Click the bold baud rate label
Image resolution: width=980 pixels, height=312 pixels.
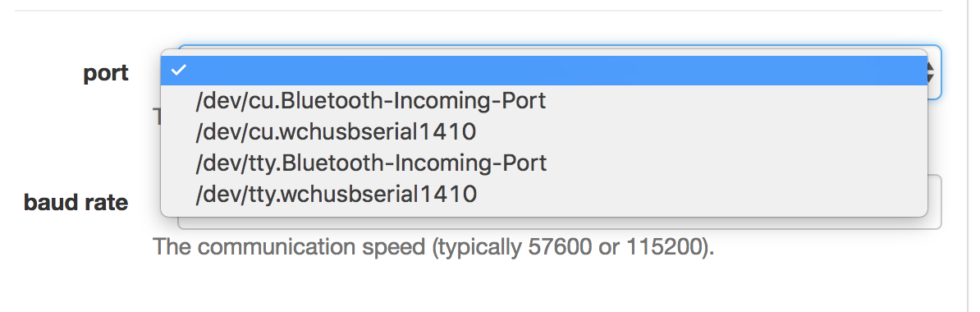76,203
